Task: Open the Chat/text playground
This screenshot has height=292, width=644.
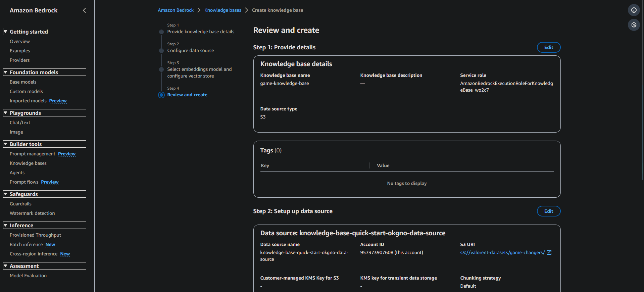Action: tap(20, 123)
